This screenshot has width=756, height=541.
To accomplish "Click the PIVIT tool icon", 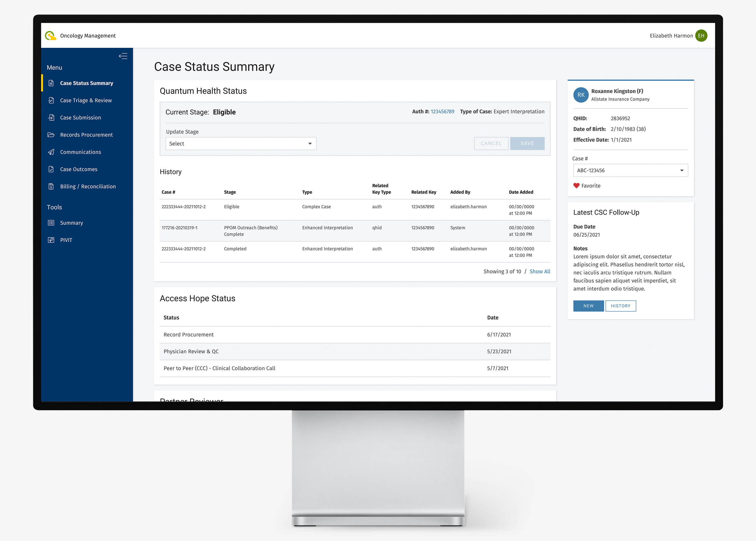I will [x=51, y=240].
